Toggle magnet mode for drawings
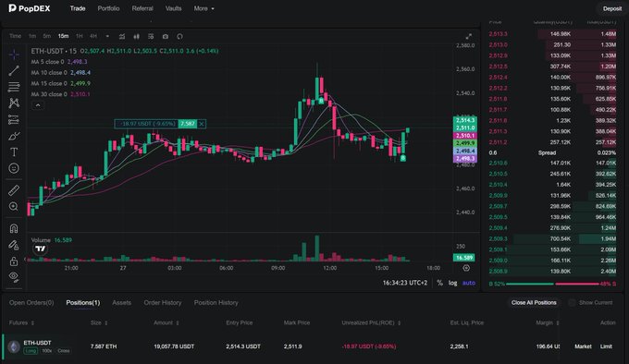The height and width of the screenshot is (364, 629). pyautogui.click(x=14, y=228)
